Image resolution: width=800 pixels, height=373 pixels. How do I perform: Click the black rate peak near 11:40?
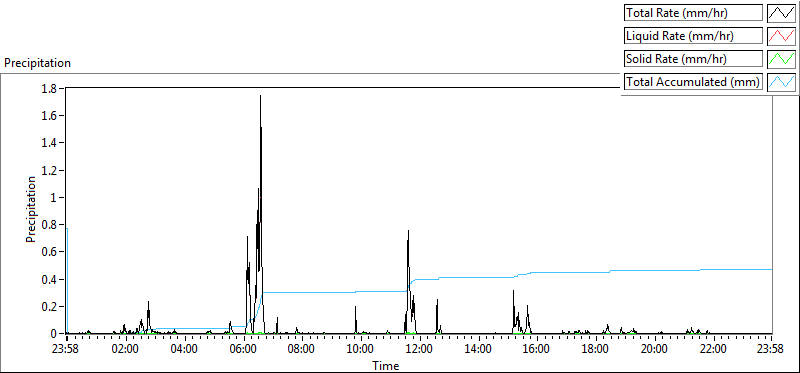(408, 231)
